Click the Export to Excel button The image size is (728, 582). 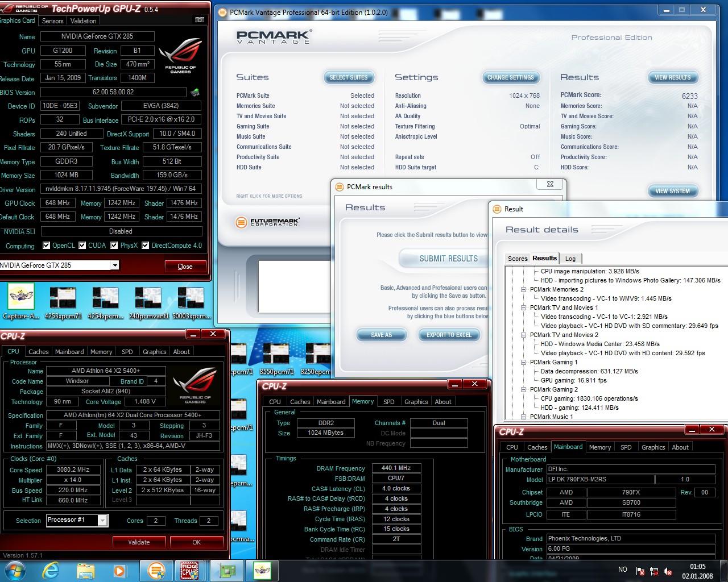click(x=449, y=335)
